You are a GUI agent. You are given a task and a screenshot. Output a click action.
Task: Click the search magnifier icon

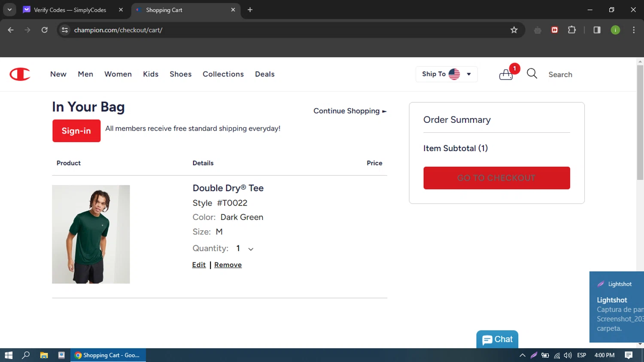point(532,74)
